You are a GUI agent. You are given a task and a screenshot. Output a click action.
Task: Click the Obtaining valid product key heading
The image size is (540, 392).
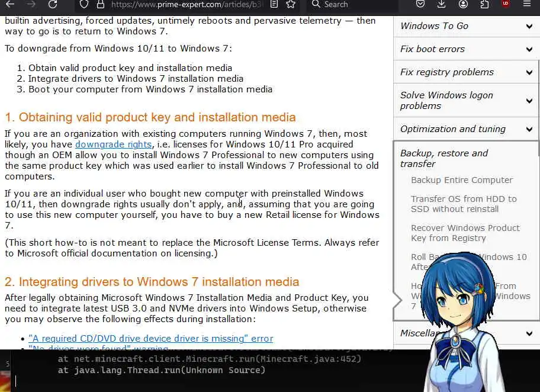click(x=150, y=117)
